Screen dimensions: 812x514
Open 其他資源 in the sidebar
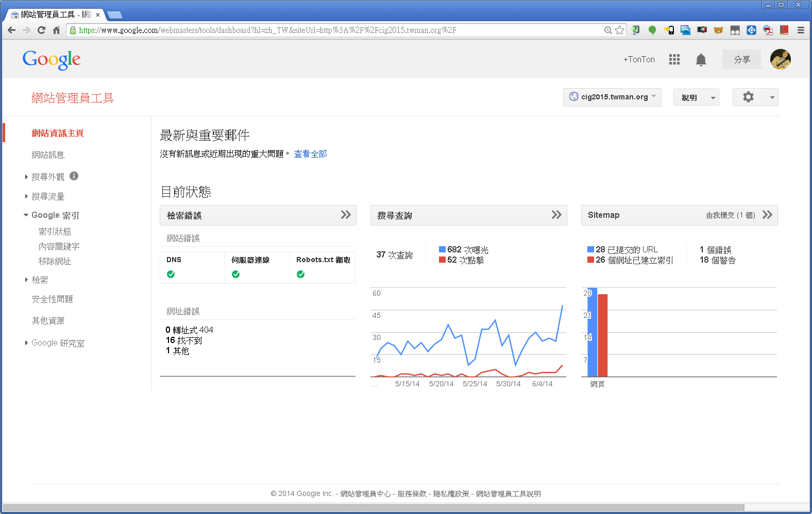coord(48,320)
